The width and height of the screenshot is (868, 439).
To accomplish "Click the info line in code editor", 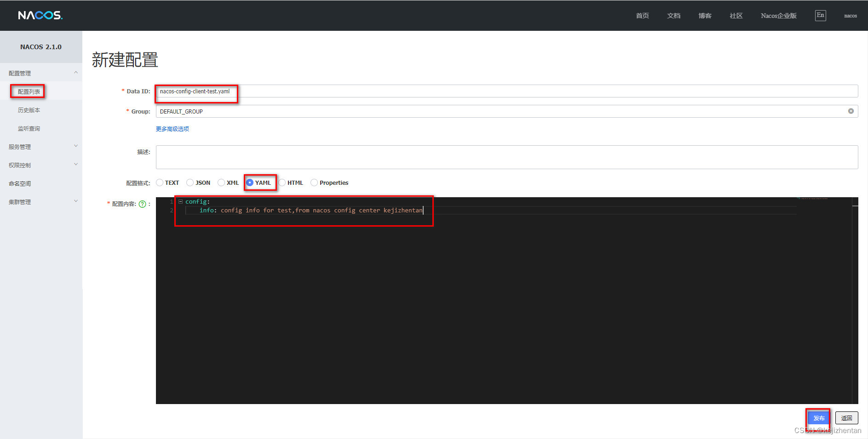I will [311, 210].
